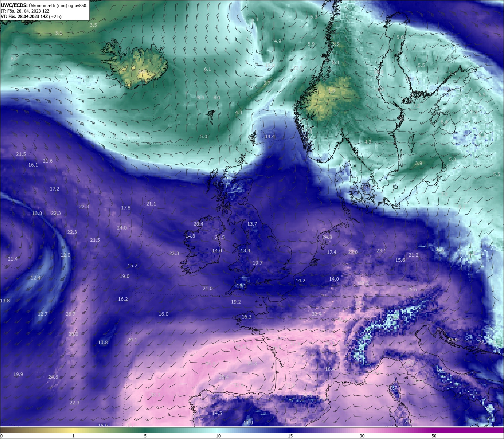This screenshot has width=504, height=439.
Task: Click the 24.6 value label
Action: [x=53, y=377]
